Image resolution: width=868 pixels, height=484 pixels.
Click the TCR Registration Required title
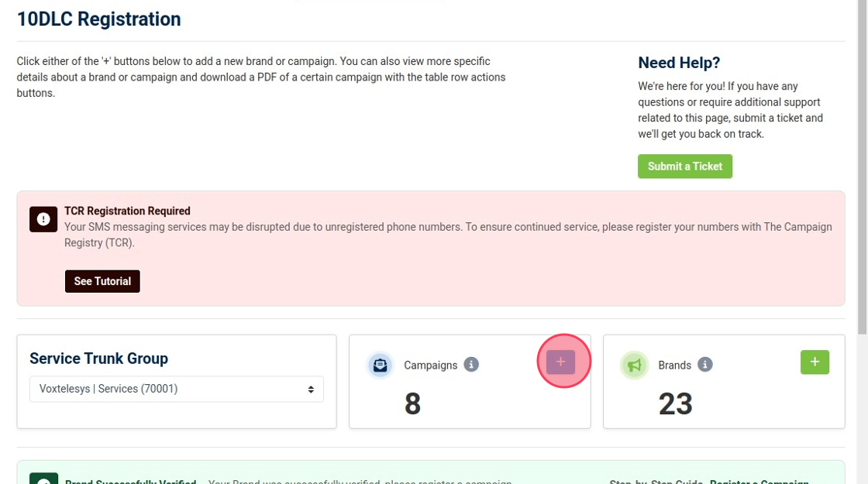(x=127, y=211)
